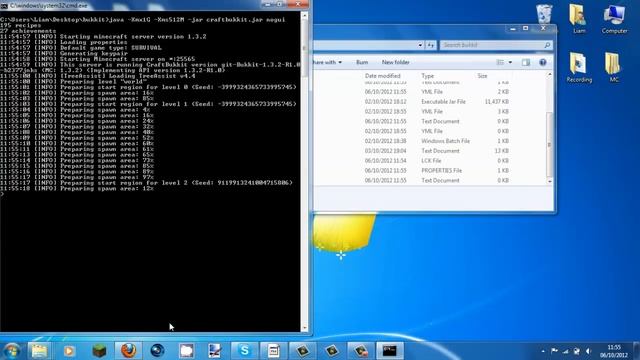The height and width of the screenshot is (360, 640).
Task: Click the 11,437 KB size cell
Action: (497, 102)
